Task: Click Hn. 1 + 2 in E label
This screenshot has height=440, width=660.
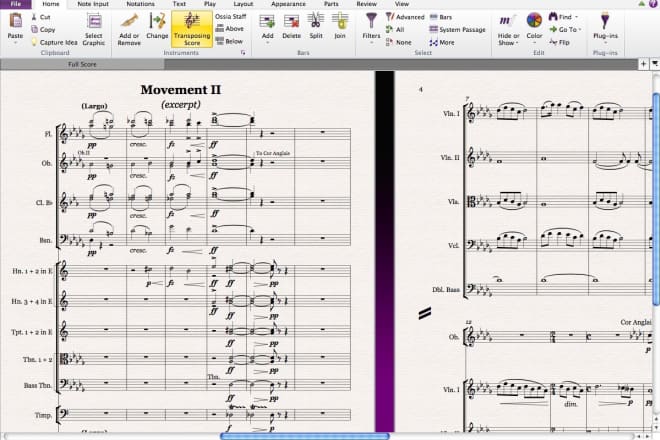Action: pos(32,271)
